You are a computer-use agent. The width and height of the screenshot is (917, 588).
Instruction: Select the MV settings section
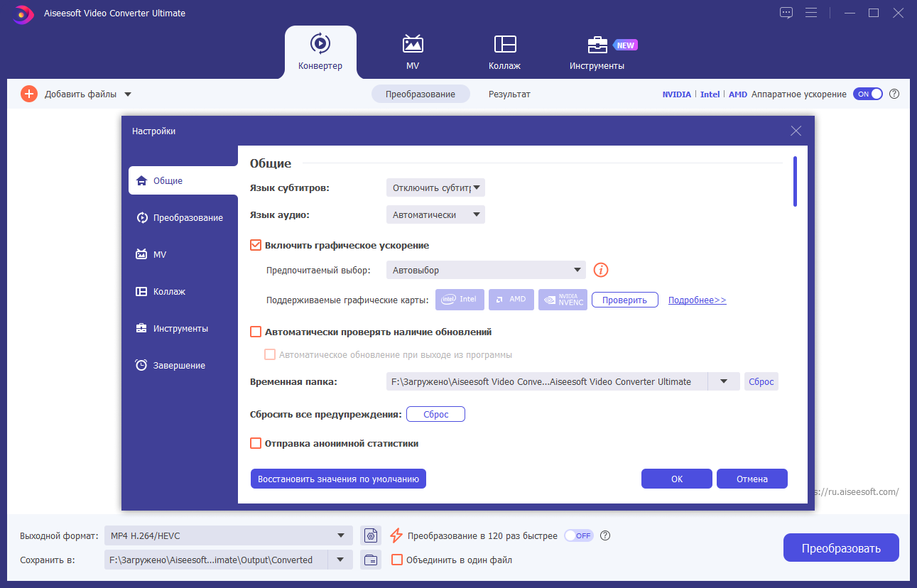(x=183, y=254)
